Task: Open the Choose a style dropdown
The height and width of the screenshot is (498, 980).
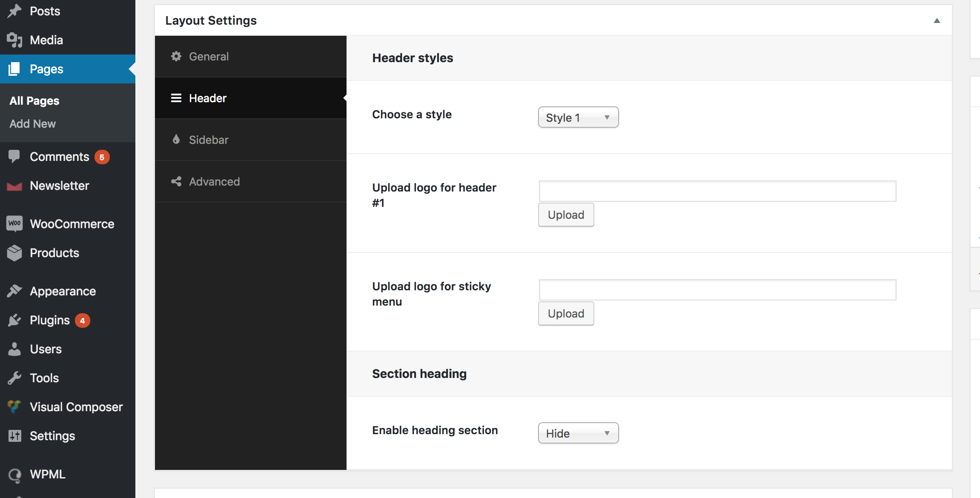Action: (578, 117)
